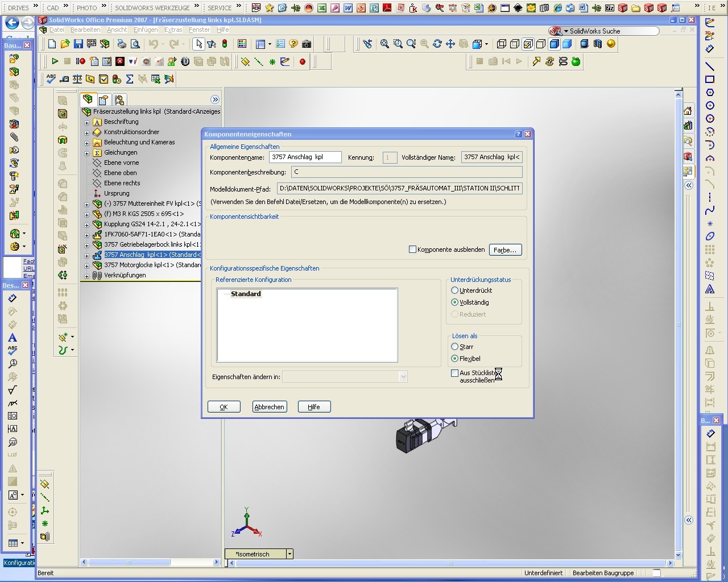Click the Sigma equations toolbar icon
This screenshot has width=728, height=582.
[130, 79]
